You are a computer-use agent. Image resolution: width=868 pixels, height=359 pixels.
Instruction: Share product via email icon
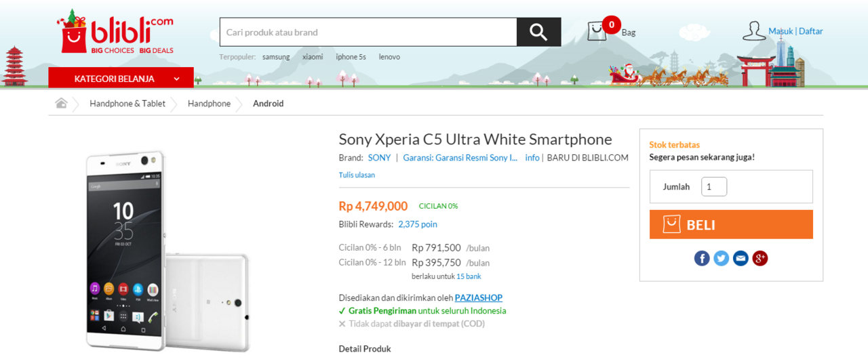tap(741, 258)
